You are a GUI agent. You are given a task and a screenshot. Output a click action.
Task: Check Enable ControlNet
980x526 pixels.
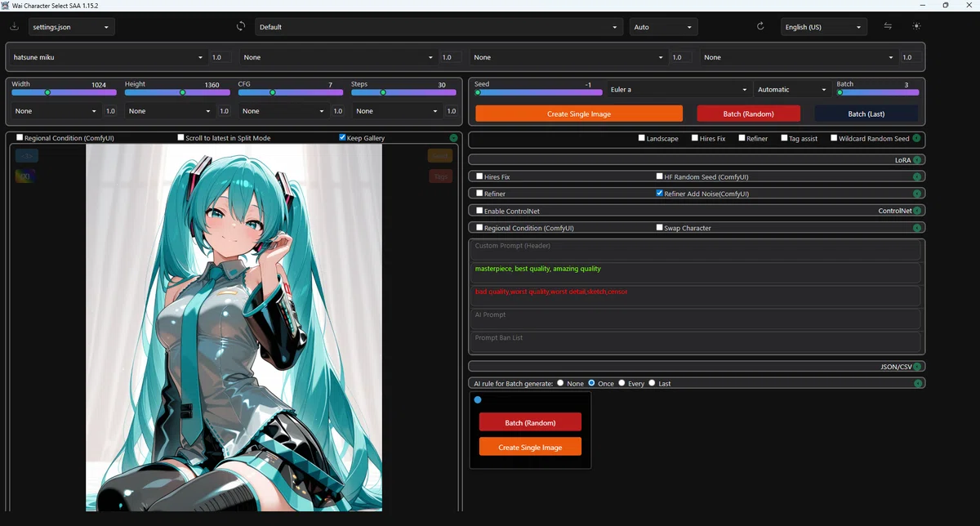pos(479,211)
